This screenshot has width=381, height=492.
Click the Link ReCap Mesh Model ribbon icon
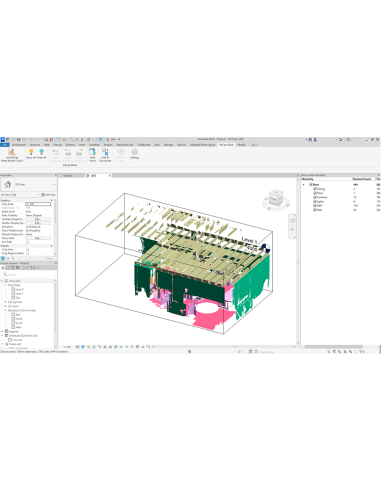click(x=12, y=152)
